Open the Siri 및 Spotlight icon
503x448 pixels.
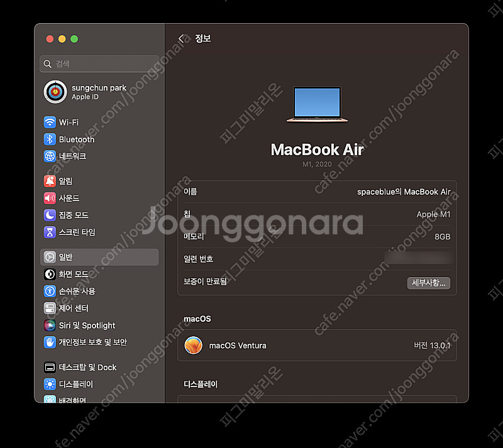50,325
